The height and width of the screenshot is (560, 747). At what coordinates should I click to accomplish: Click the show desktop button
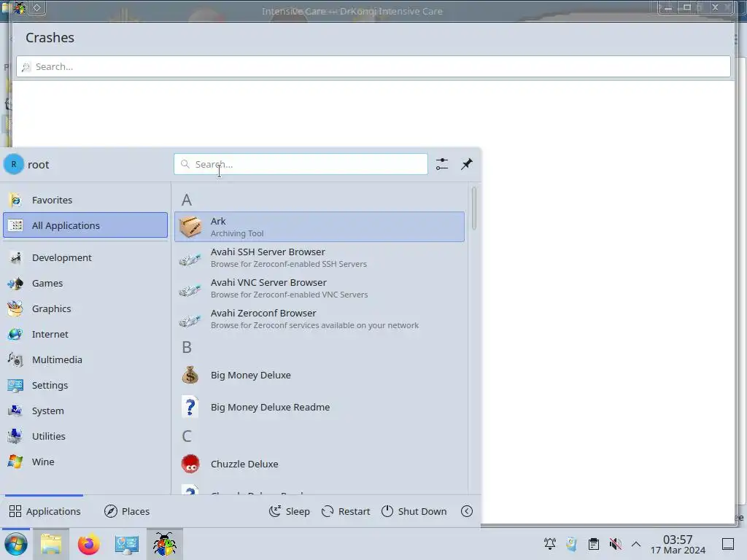tap(728, 544)
